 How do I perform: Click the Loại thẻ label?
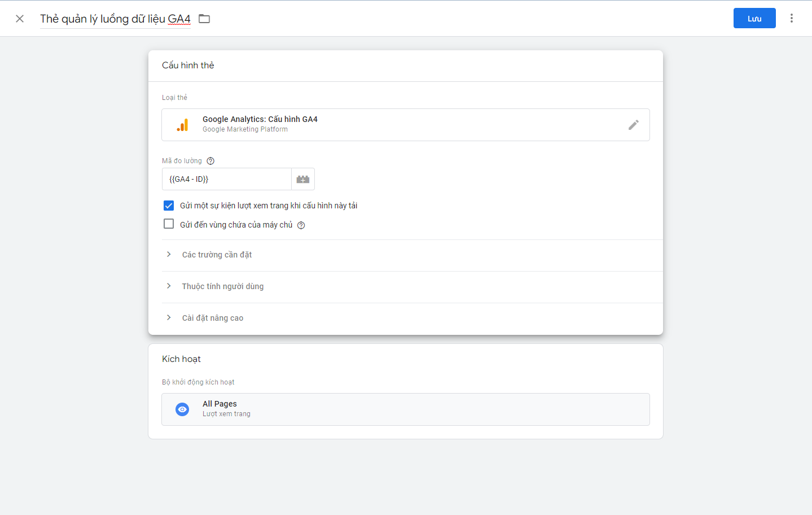coord(174,98)
